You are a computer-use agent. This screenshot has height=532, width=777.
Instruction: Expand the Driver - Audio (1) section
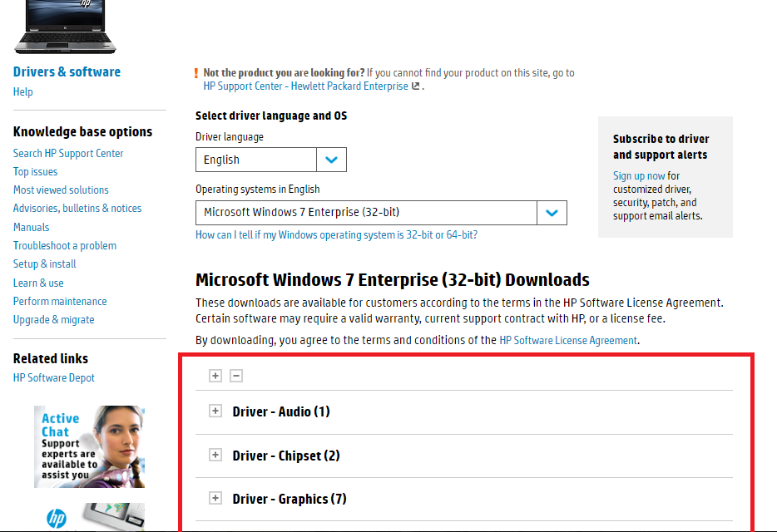click(215, 411)
